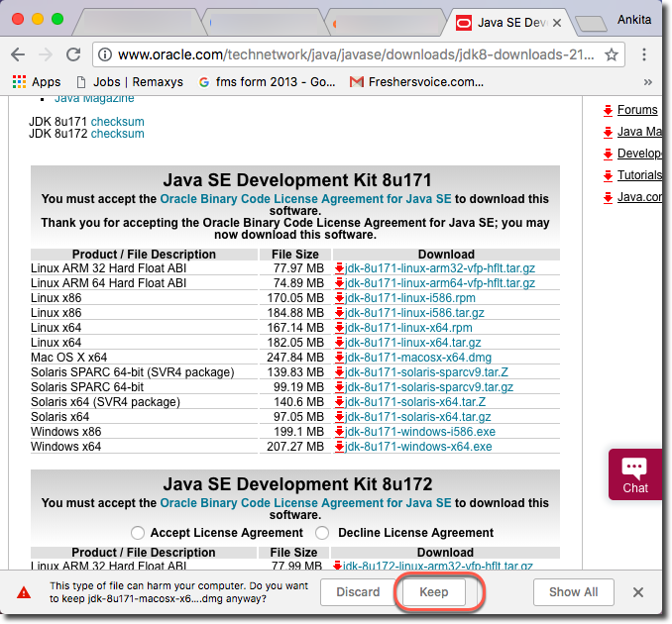
Task: Open the Apps grid in the bookmarks bar
Action: point(37,82)
